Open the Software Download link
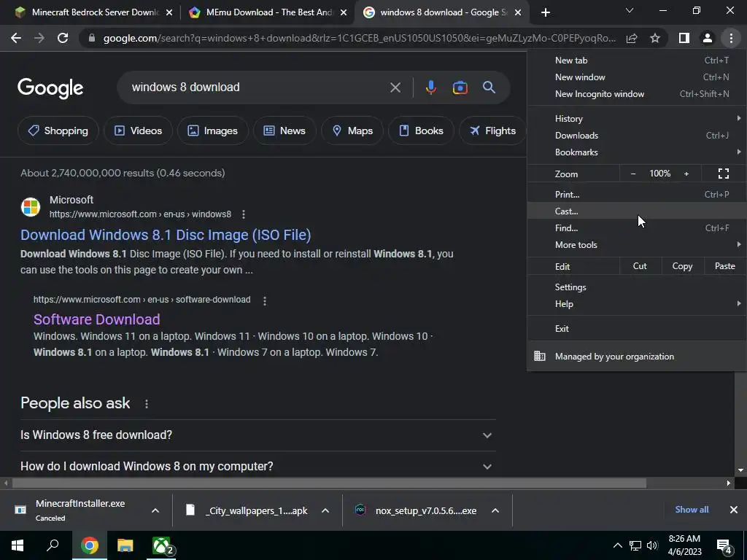This screenshot has width=747, height=560. [97, 319]
